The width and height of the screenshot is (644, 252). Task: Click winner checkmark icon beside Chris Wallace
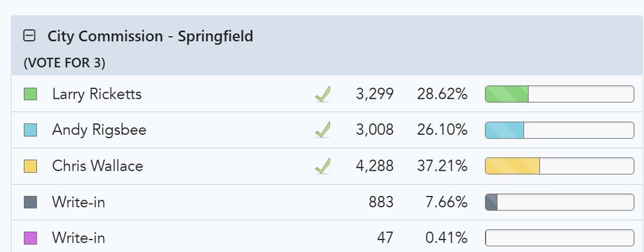[x=323, y=166]
